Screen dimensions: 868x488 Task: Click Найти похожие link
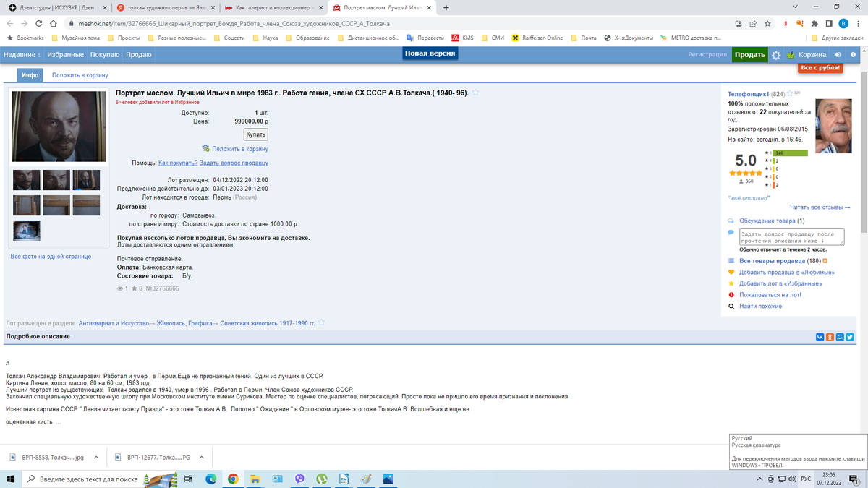pyautogui.click(x=760, y=307)
